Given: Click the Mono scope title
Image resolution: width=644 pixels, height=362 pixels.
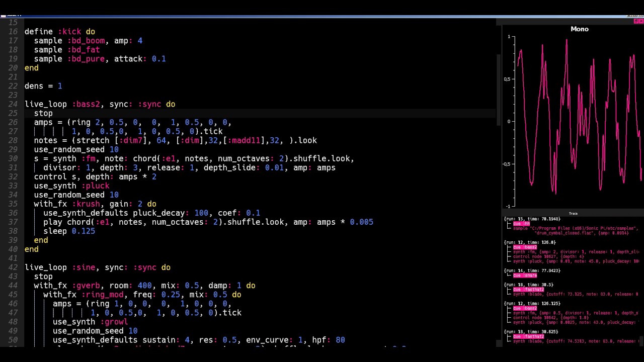Looking at the screenshot, I should point(580,29).
